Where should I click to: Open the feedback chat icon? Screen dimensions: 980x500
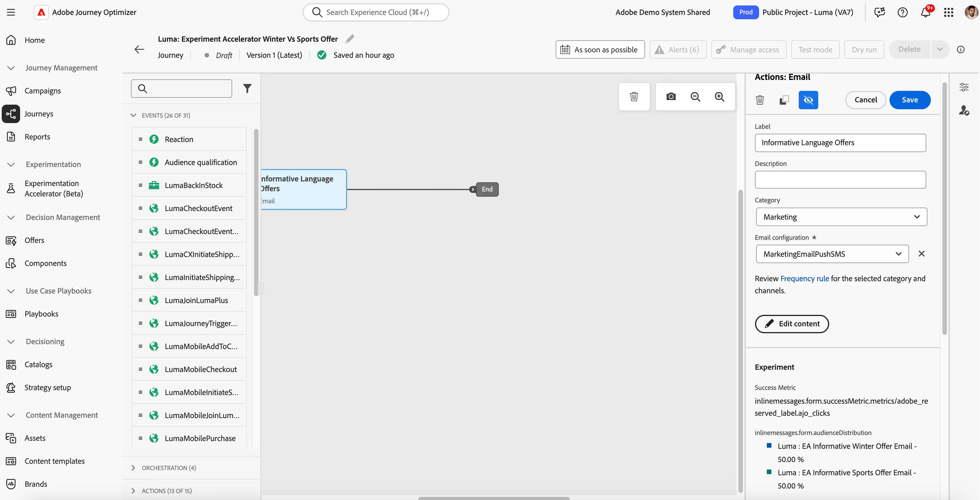pos(879,12)
